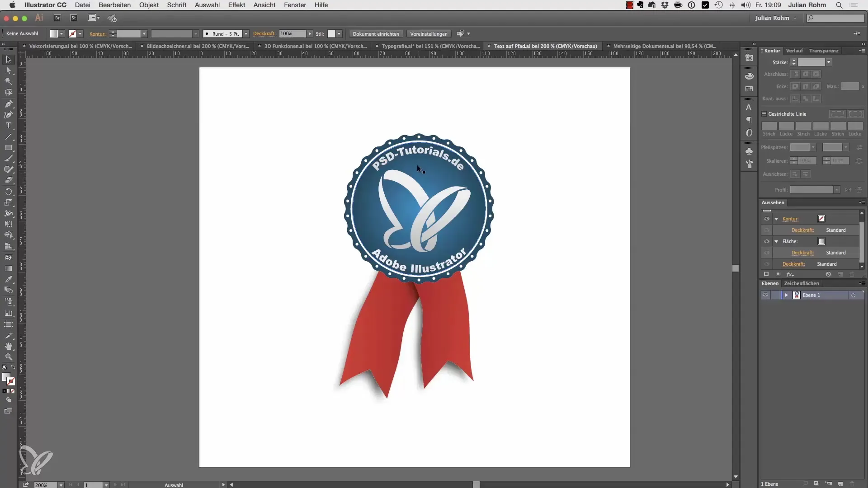The height and width of the screenshot is (488, 868).
Task: Select the Line Segment tool
Action: 8,136
